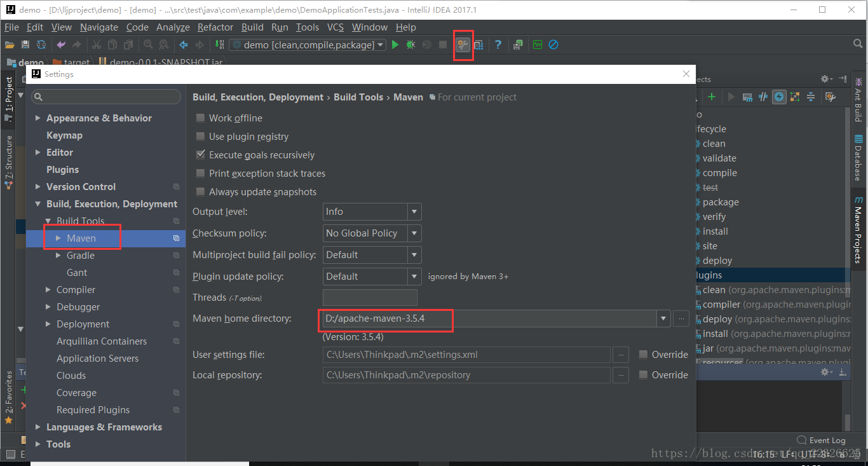Click the Undo arrow icon
The height and width of the screenshot is (466, 868).
[x=61, y=45]
